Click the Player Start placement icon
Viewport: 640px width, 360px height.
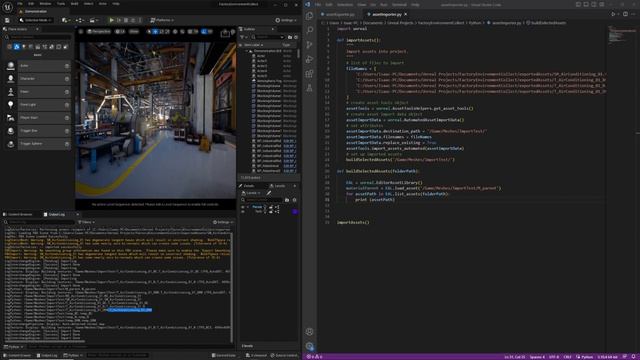click(11, 118)
